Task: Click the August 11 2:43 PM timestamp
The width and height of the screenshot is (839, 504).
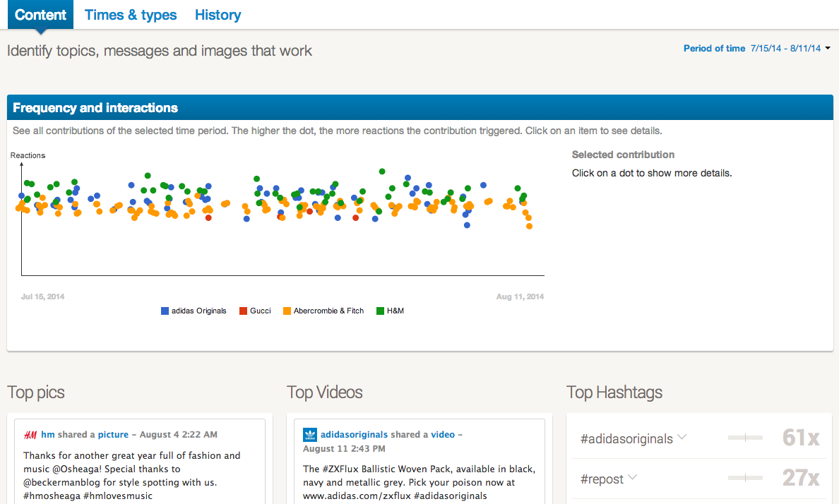Action: 344,448
